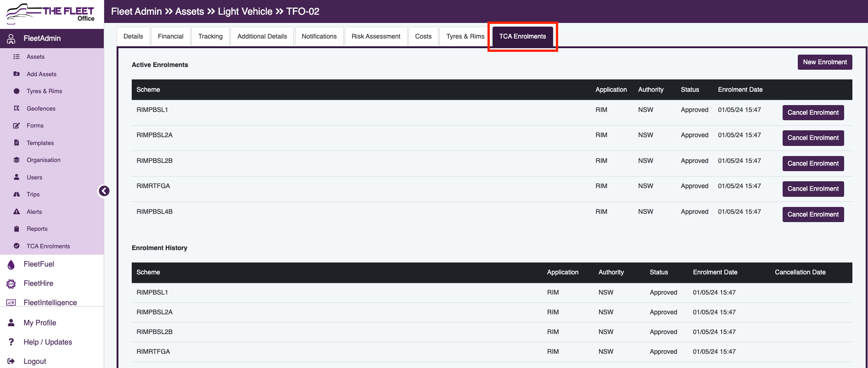Click the FleetIntelligence icon

point(11,303)
